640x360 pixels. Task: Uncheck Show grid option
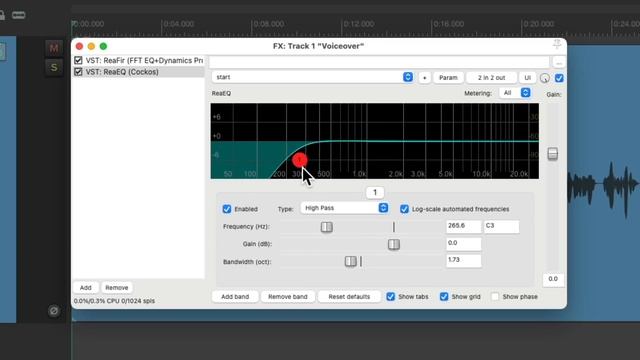[444, 297]
